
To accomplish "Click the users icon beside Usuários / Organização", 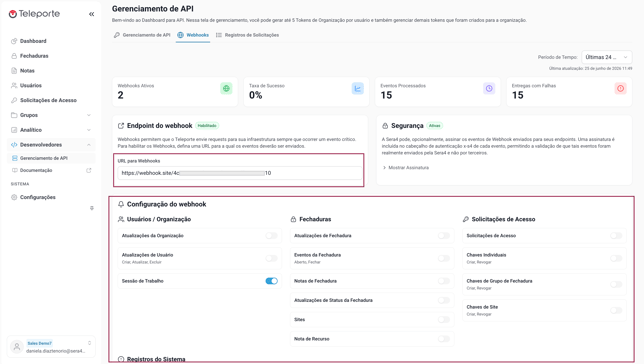I will (x=121, y=219).
